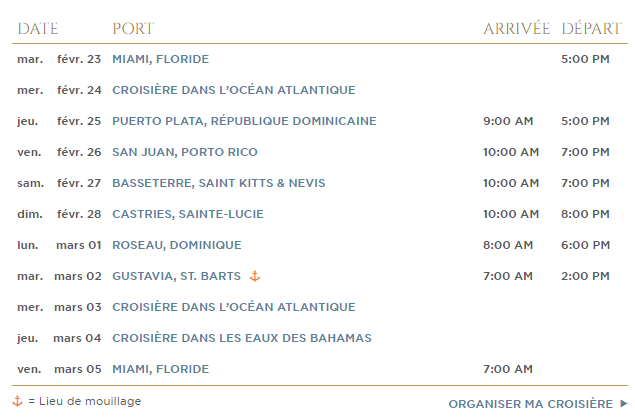This screenshot has width=635, height=418.
Task: Open the Organiser ma croisière link
Action: coord(531,404)
